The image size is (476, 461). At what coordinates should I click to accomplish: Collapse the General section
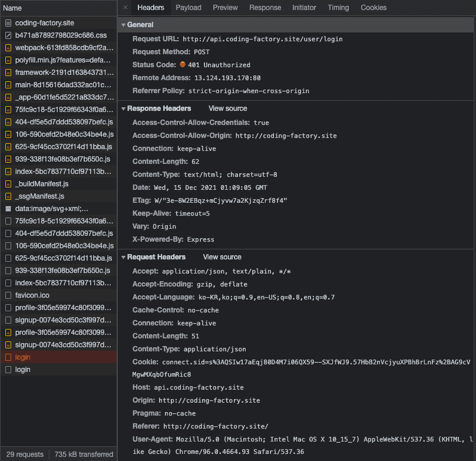point(123,25)
